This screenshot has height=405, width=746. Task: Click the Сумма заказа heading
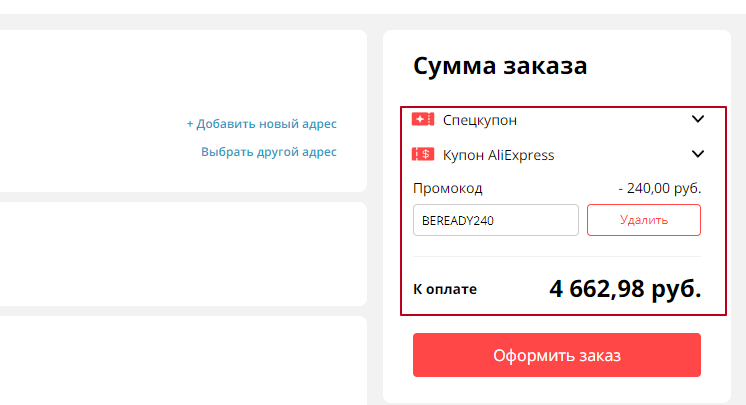pos(500,67)
